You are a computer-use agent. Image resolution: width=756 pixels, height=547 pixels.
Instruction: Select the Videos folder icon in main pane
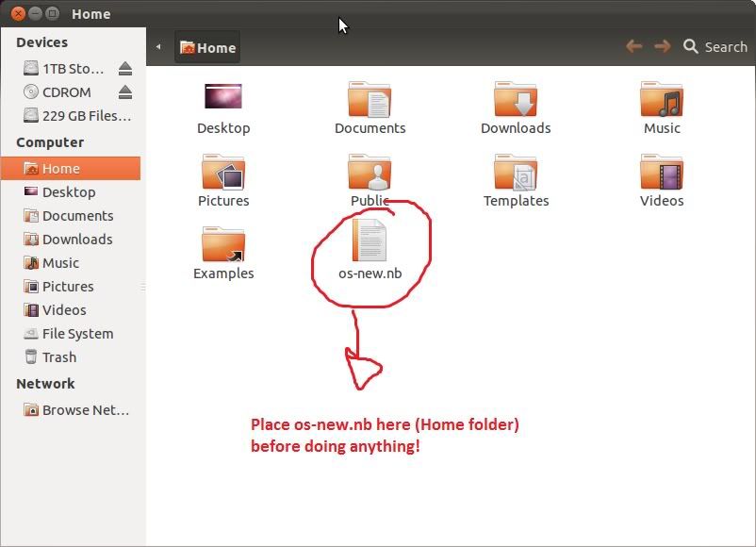662,172
